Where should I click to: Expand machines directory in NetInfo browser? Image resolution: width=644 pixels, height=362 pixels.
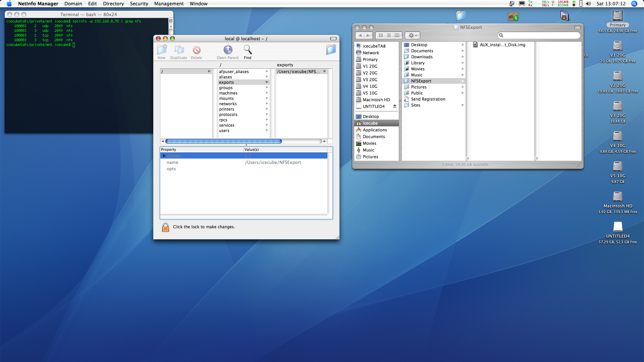pos(267,93)
